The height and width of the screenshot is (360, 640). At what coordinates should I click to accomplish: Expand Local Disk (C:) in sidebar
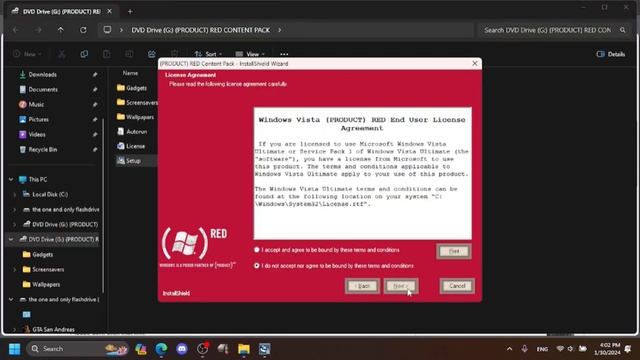[x=15, y=195]
